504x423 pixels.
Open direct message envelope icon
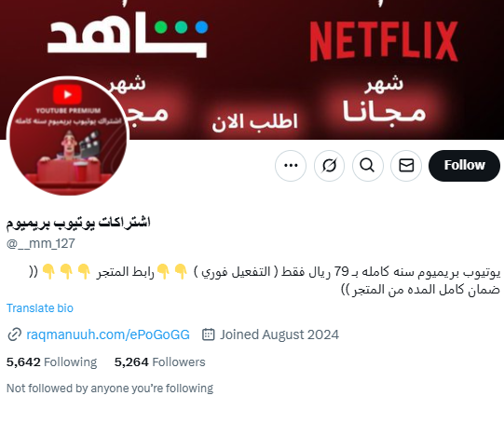point(406,166)
